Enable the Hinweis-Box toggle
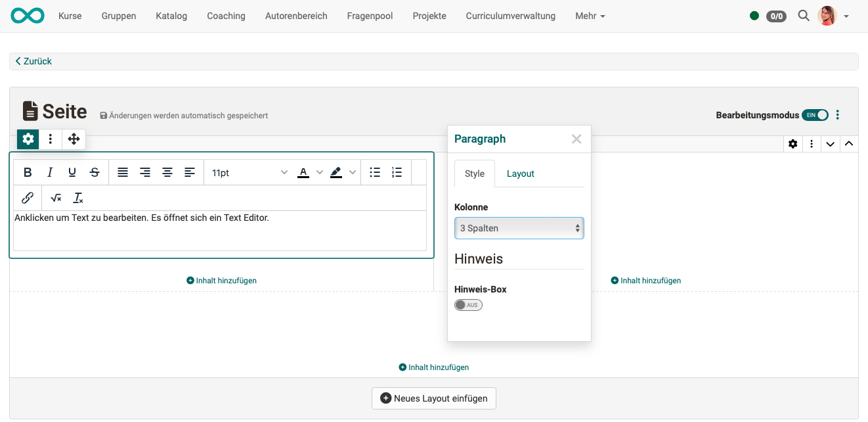This screenshot has width=868, height=422. 468,305
